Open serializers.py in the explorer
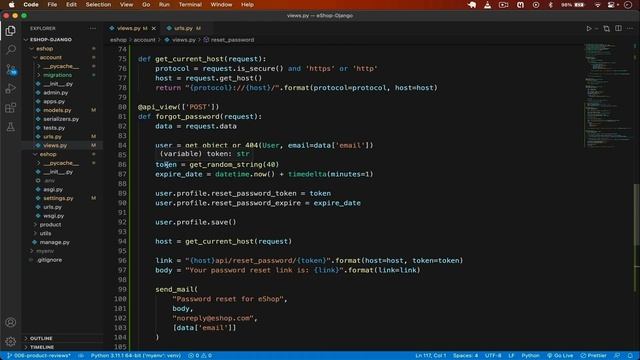 point(61,119)
